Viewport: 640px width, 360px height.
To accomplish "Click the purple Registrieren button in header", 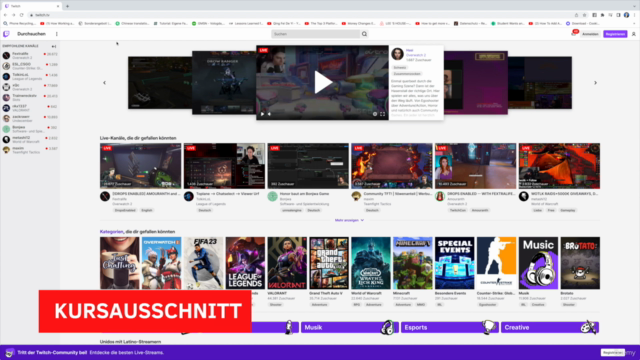I will (615, 34).
